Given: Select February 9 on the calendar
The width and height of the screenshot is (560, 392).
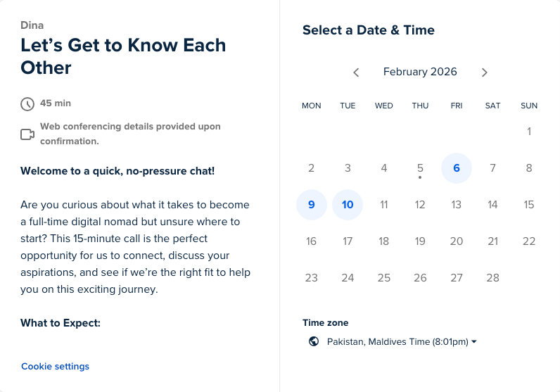Looking at the screenshot, I should [x=312, y=205].
